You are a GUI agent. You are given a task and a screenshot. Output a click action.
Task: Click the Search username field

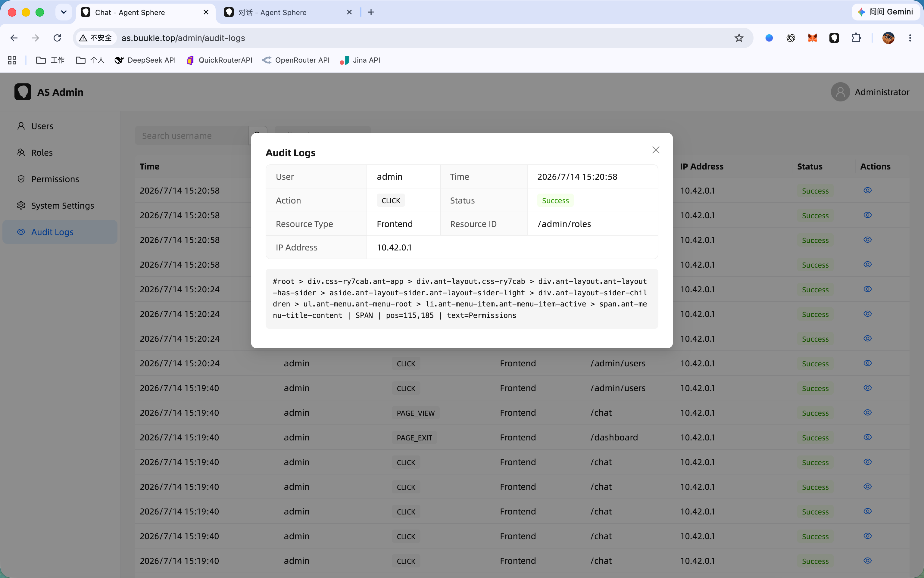click(192, 136)
